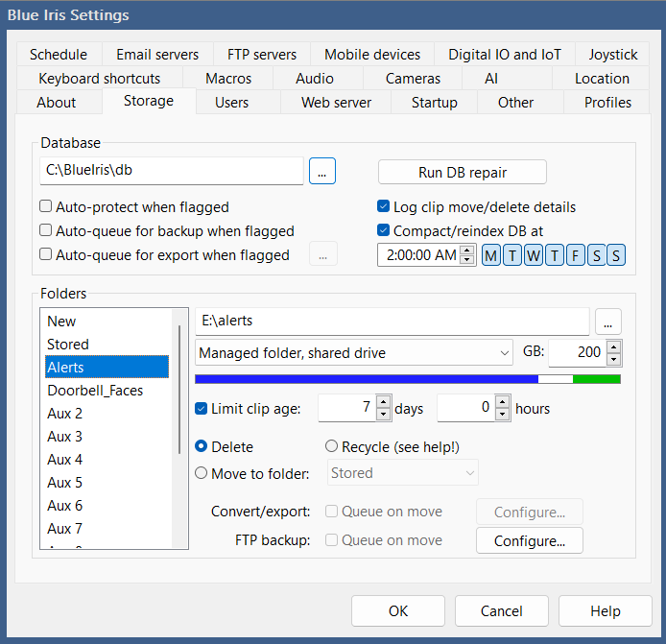Toggle Wednesday in the reindex day buttons

click(x=533, y=255)
